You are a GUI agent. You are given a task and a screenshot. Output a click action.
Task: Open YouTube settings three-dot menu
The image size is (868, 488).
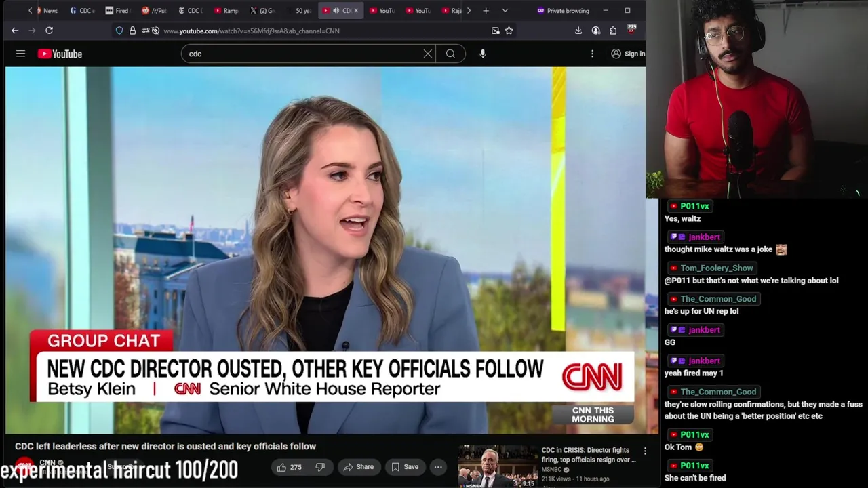pos(592,54)
